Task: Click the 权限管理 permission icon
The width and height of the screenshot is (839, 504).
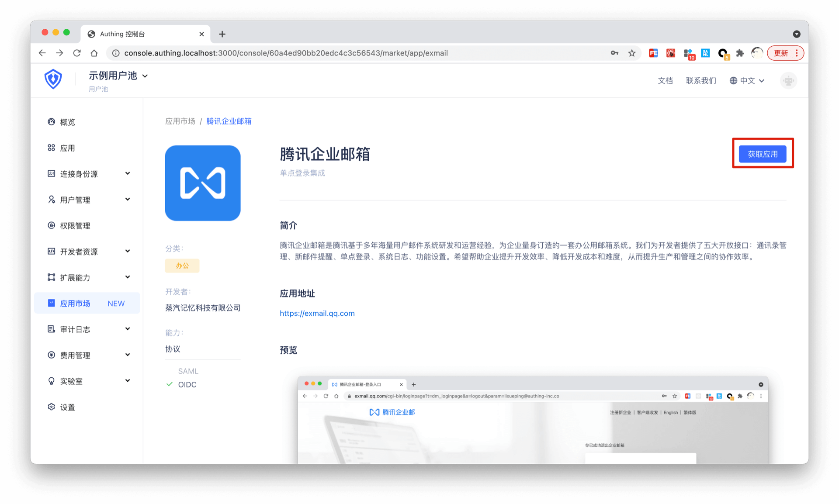Action: (52, 225)
